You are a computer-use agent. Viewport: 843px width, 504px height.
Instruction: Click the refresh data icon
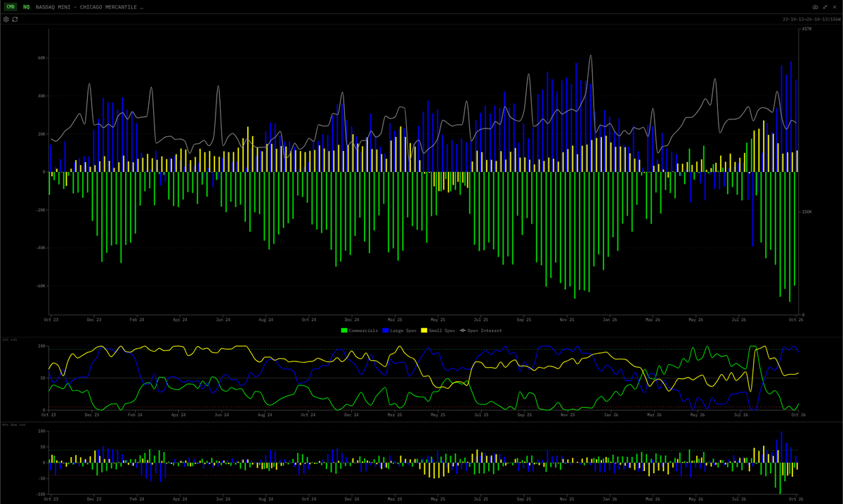[15, 20]
